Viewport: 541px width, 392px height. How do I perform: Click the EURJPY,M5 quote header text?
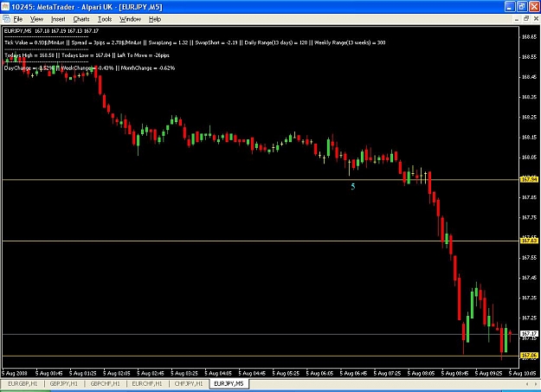pyautogui.click(x=51, y=31)
